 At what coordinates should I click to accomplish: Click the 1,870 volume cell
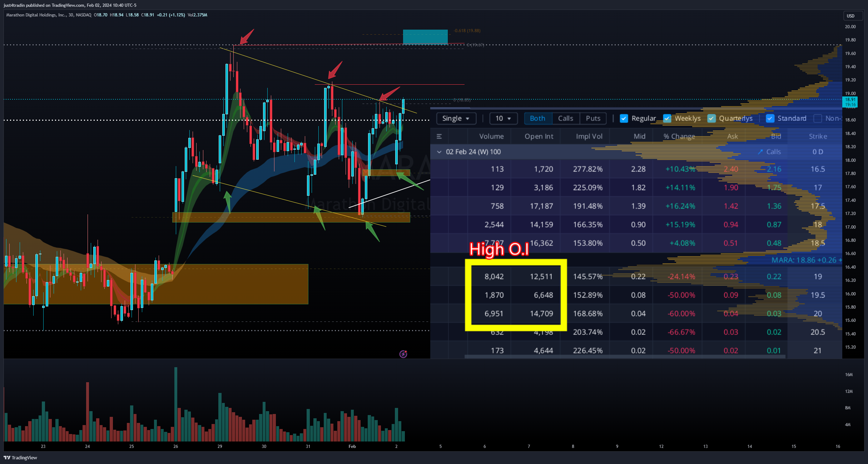click(494, 295)
